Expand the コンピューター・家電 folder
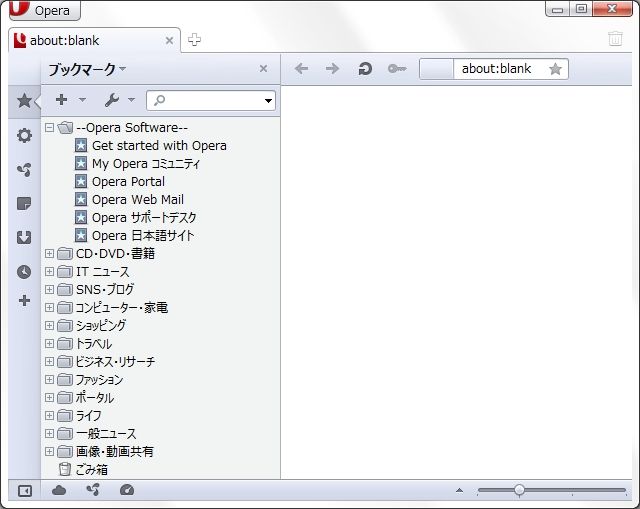This screenshot has width=640, height=509. click(x=49, y=307)
